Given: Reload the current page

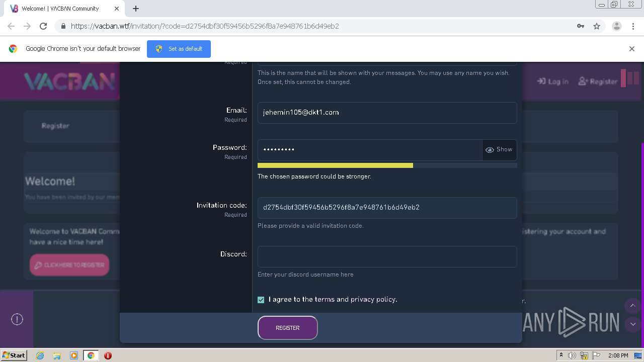Looking at the screenshot, I should pos(43,26).
